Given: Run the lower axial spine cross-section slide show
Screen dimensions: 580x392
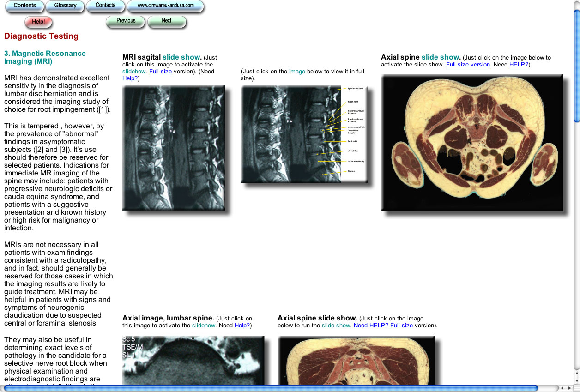Looking at the screenshot, I should click(x=356, y=360).
